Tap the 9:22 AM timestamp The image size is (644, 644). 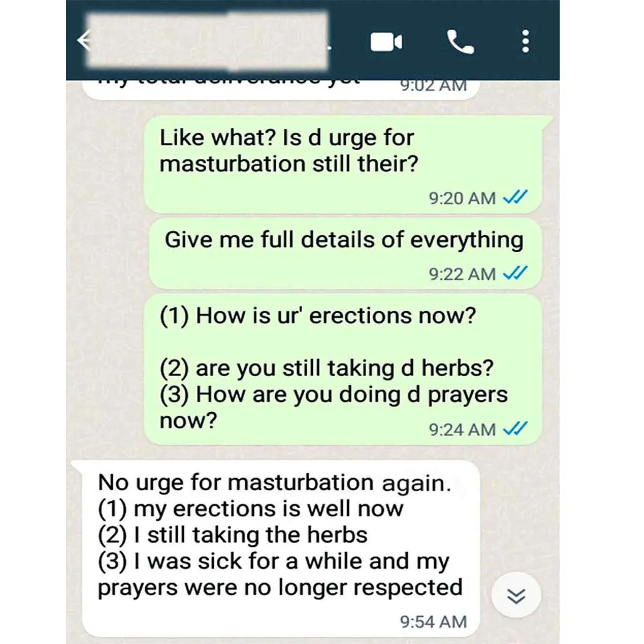click(x=462, y=274)
